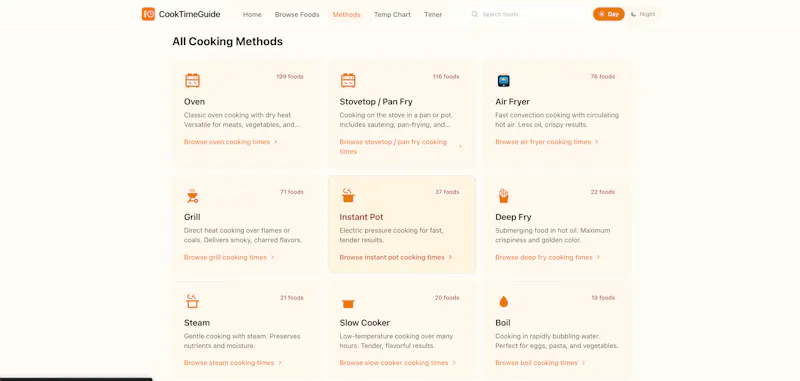Click the Grill card title

192,217
